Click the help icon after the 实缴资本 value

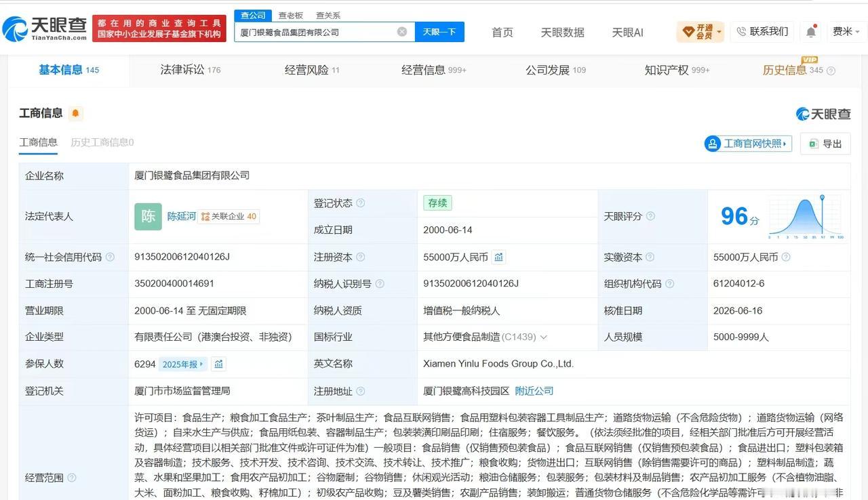[786, 257]
